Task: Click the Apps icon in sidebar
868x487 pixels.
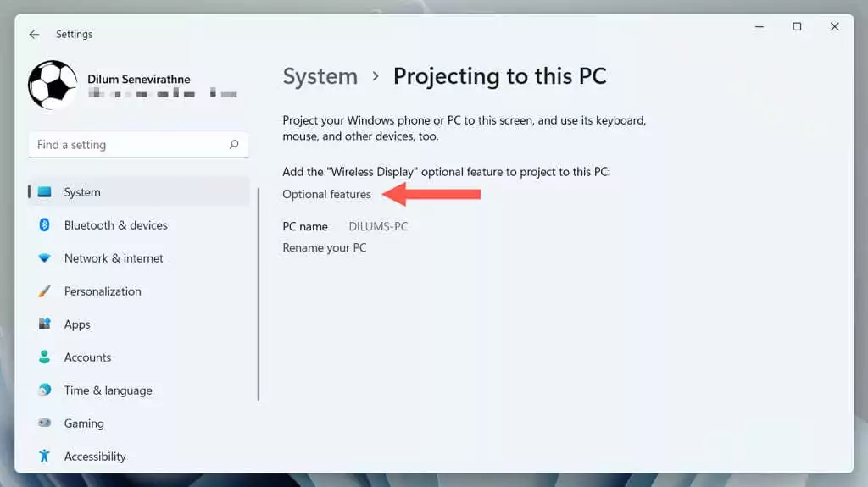Action: pyautogui.click(x=44, y=324)
